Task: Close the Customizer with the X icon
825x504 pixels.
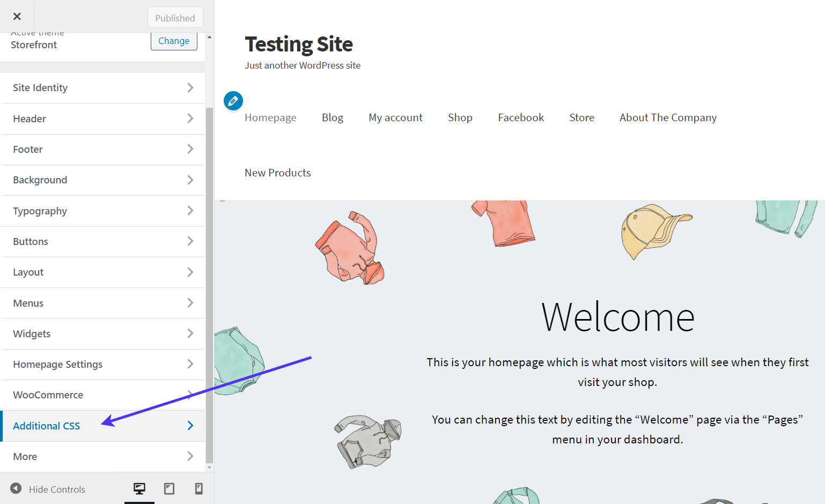Action: click(x=17, y=16)
